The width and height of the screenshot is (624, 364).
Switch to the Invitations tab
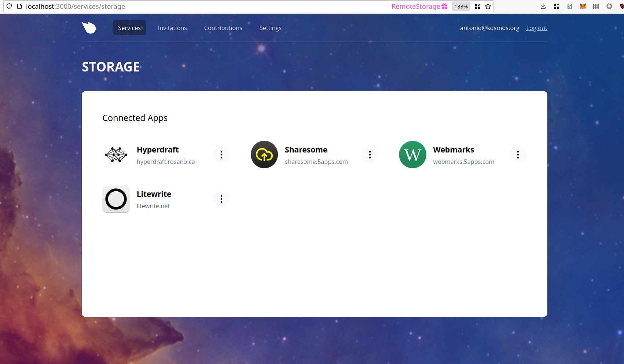(x=172, y=27)
